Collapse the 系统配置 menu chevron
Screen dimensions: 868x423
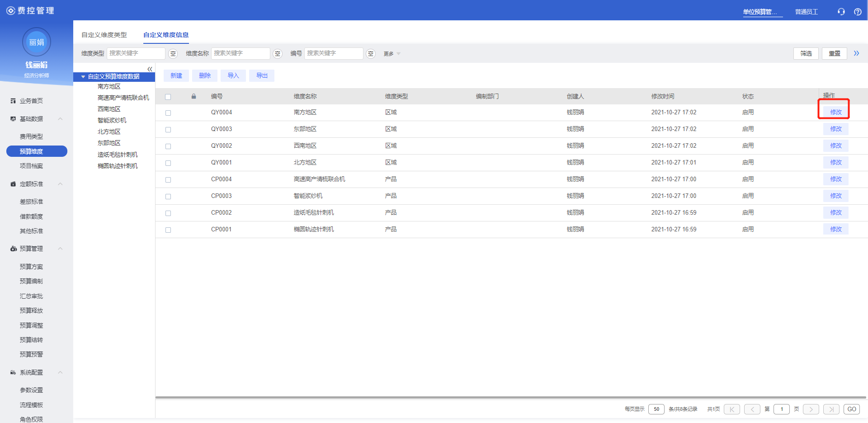60,372
